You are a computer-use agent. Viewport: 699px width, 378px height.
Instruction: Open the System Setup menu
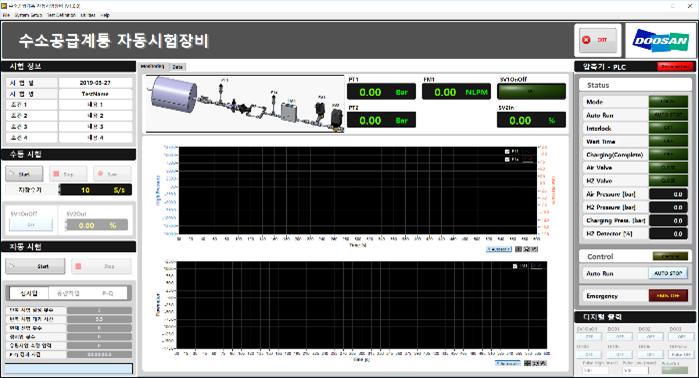[28, 15]
